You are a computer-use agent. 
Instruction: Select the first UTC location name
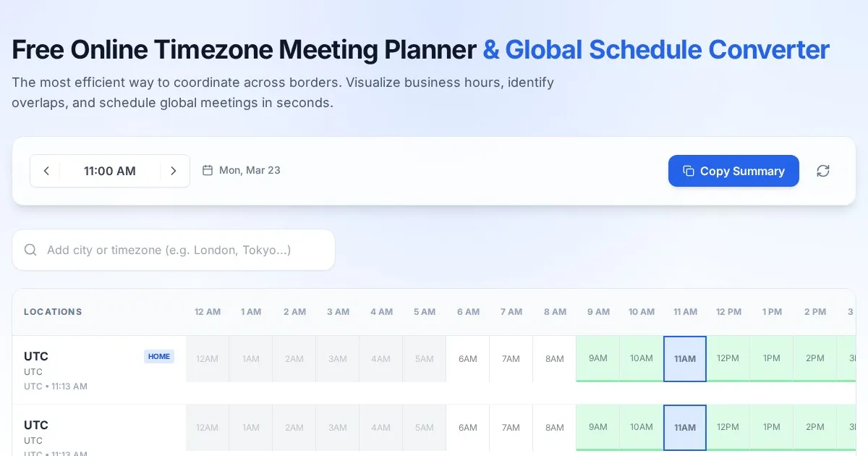pyautogui.click(x=36, y=356)
